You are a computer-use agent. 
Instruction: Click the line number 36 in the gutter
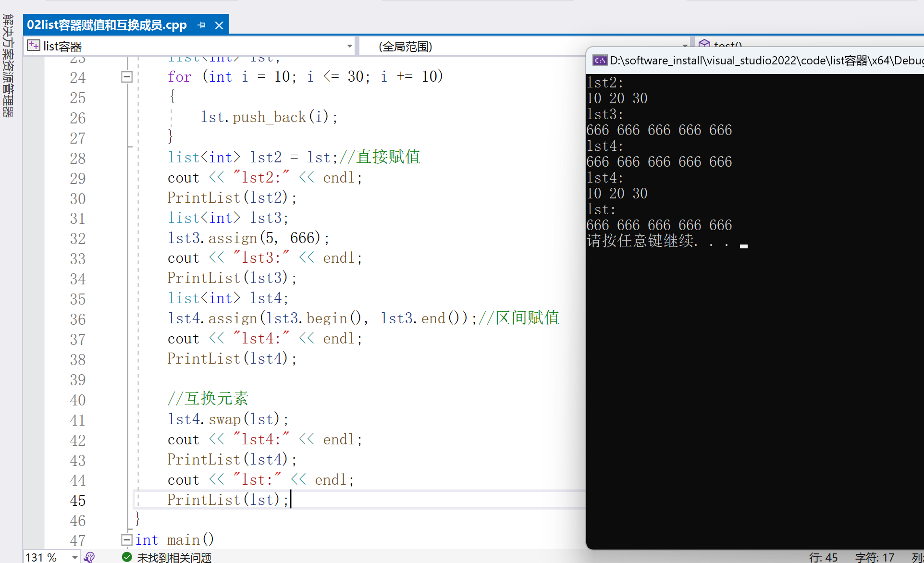78,319
